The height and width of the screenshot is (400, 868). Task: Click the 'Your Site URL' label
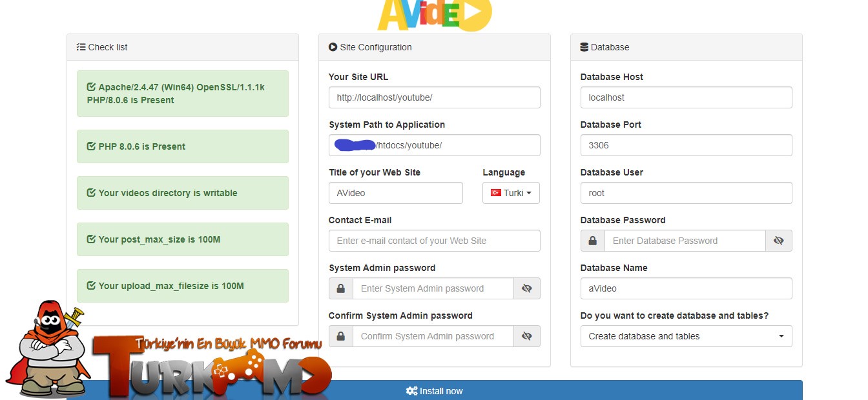(358, 77)
